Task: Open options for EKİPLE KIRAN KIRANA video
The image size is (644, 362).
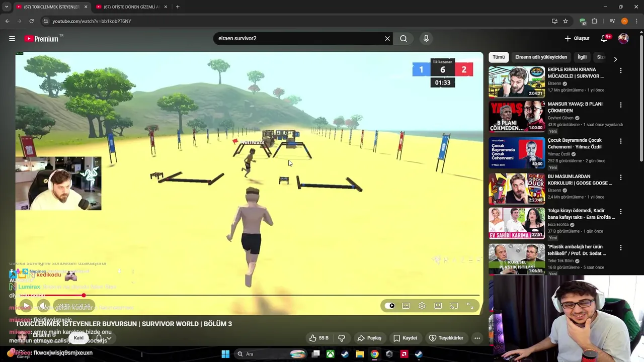Action: 620,71
